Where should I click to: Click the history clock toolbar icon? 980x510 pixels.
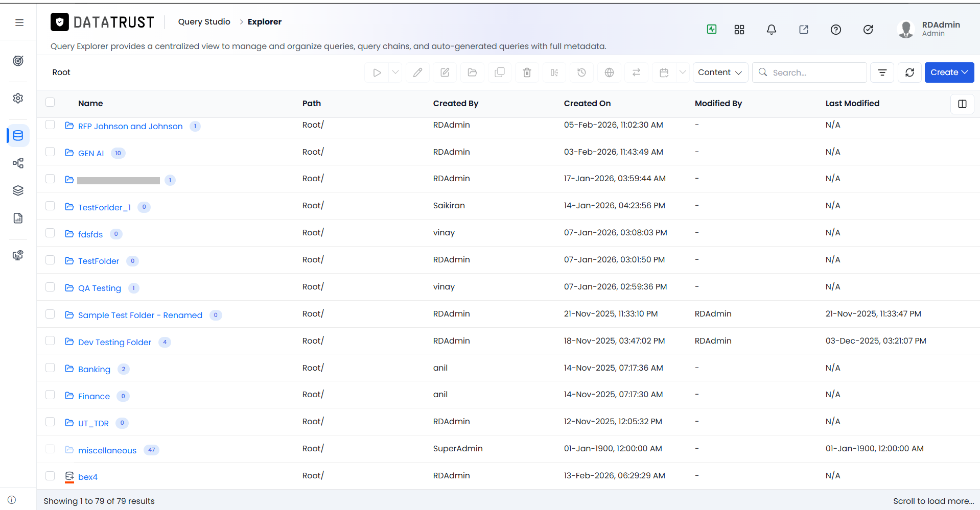(x=581, y=72)
